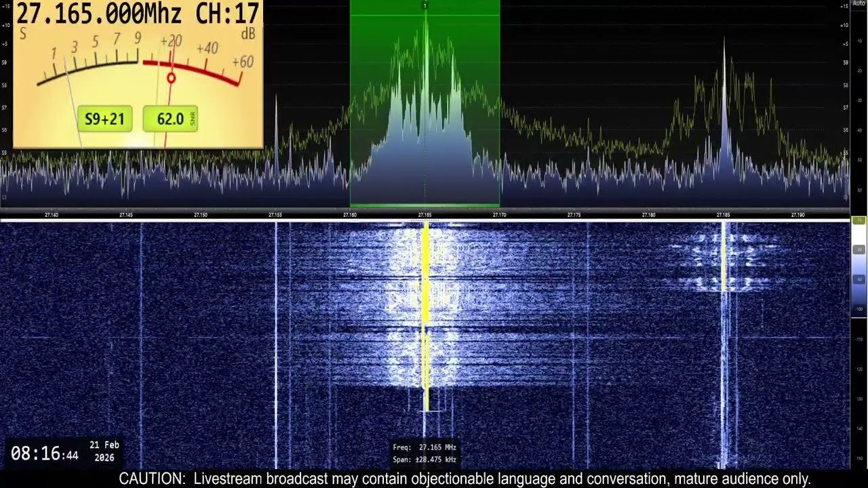The height and width of the screenshot is (488, 868).
Task: Click the Auto range button at top right
Action: [859, 3]
